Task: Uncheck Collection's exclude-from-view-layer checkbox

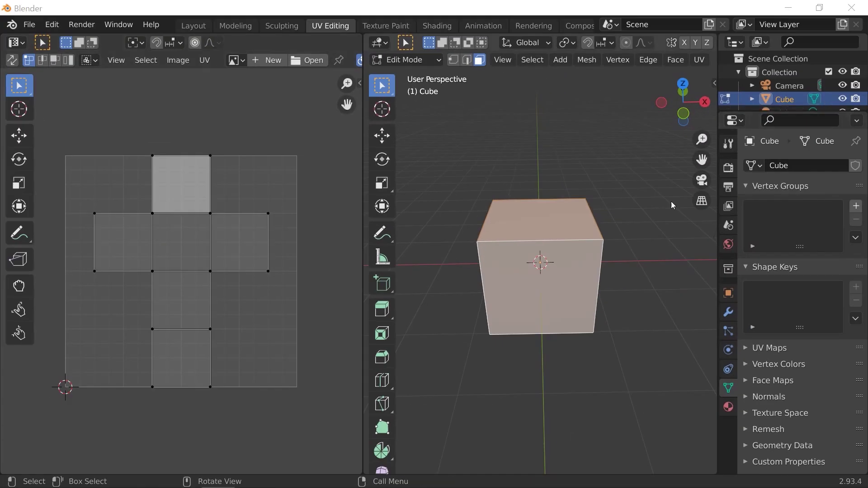Action: click(829, 72)
